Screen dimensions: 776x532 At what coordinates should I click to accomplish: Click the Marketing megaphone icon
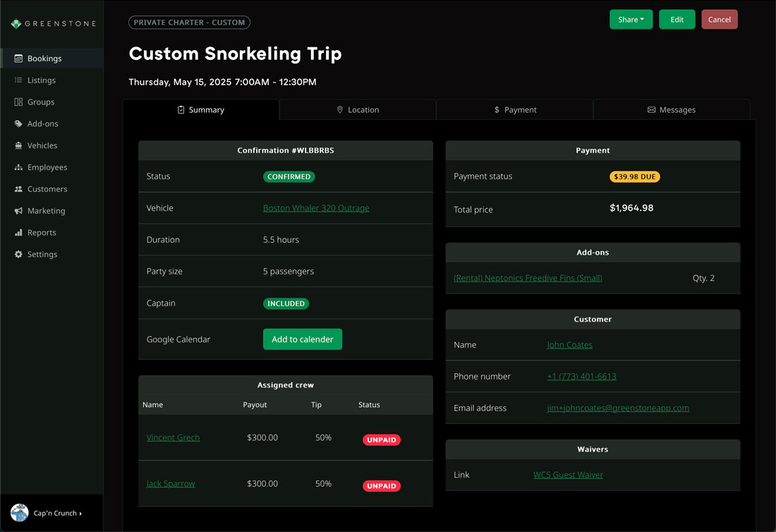18,211
